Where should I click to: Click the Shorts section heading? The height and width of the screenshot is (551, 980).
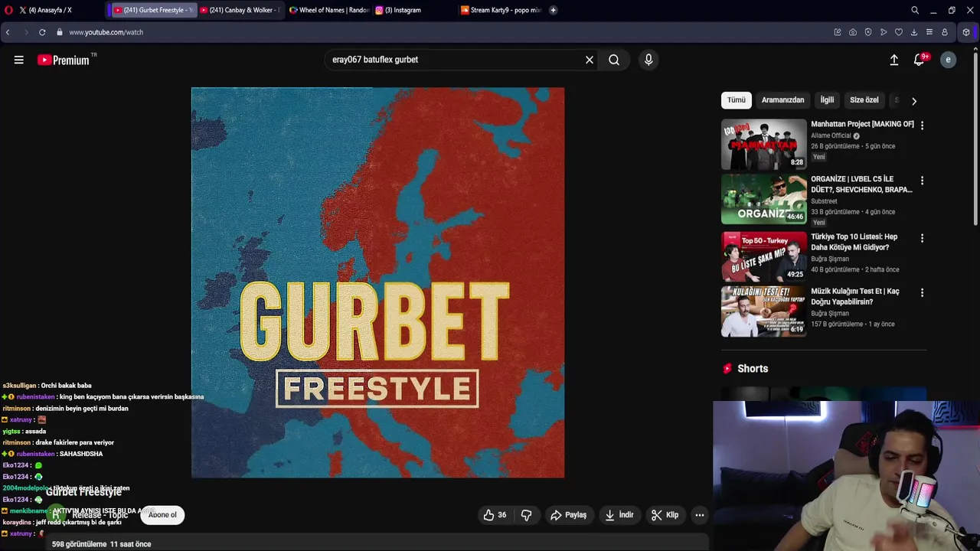tap(752, 369)
